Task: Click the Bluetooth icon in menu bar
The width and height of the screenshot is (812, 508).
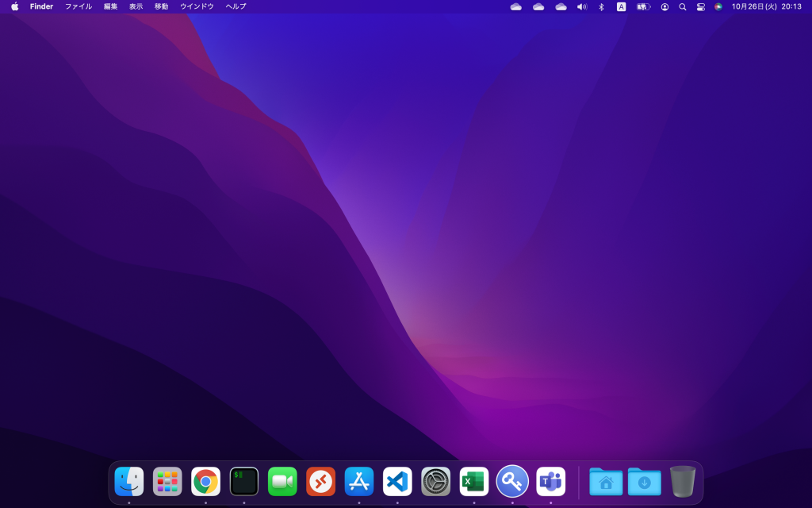Action: tap(601, 6)
